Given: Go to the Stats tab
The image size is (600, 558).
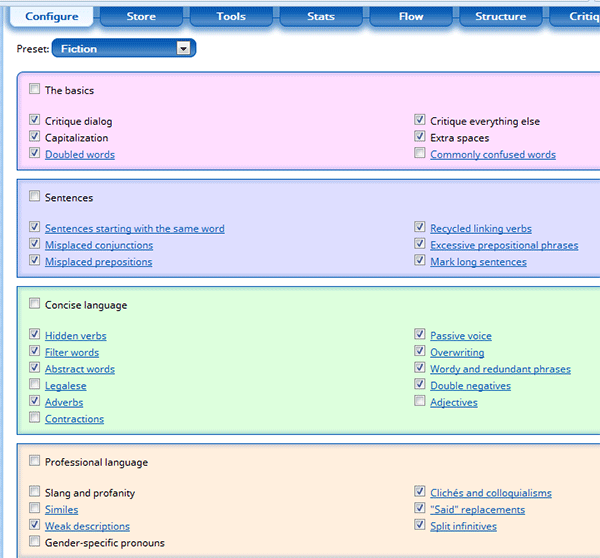Looking at the screenshot, I should (x=321, y=16).
